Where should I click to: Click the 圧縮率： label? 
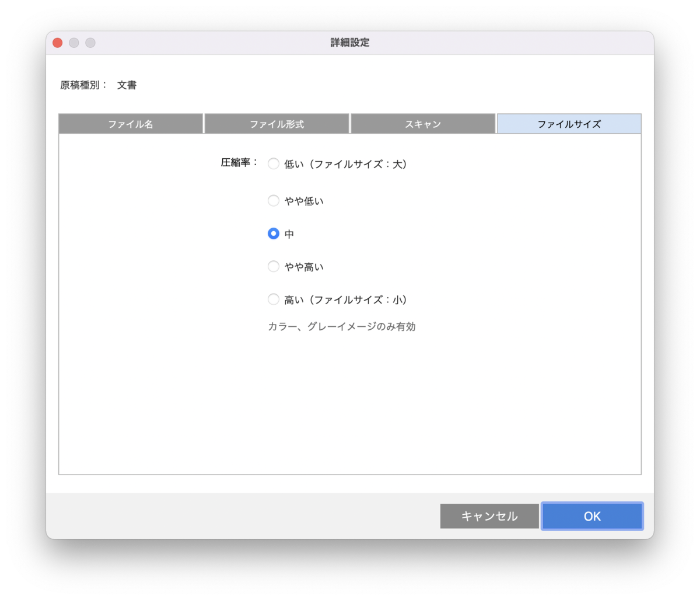coord(239,162)
